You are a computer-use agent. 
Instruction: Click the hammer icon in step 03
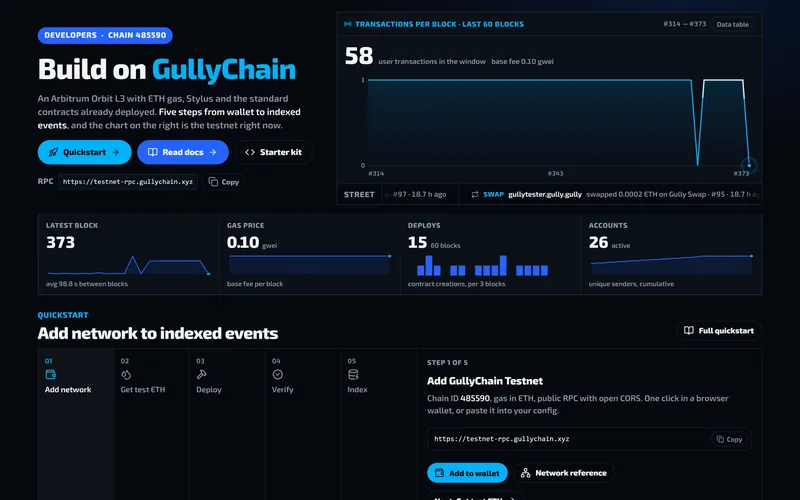202,374
